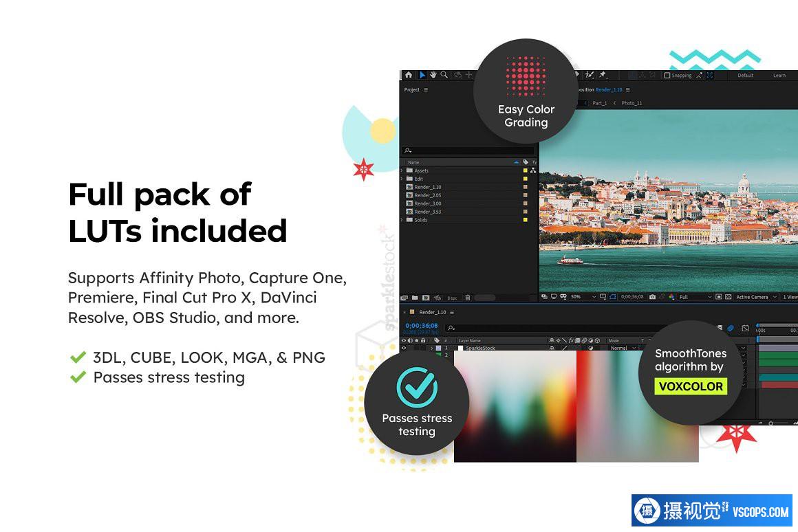Click the trash icon in Project panel
798x532 pixels.
468,298
